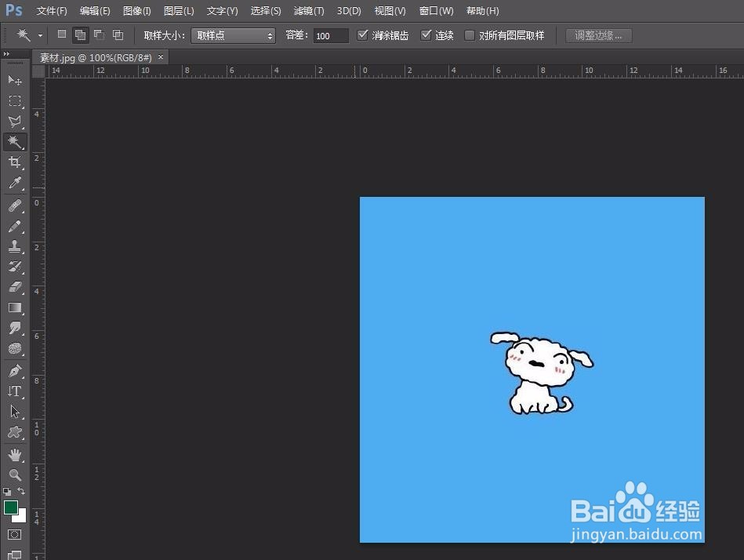This screenshot has width=744, height=560.
Task: Select the Clone Stamp tool
Action: (15, 246)
